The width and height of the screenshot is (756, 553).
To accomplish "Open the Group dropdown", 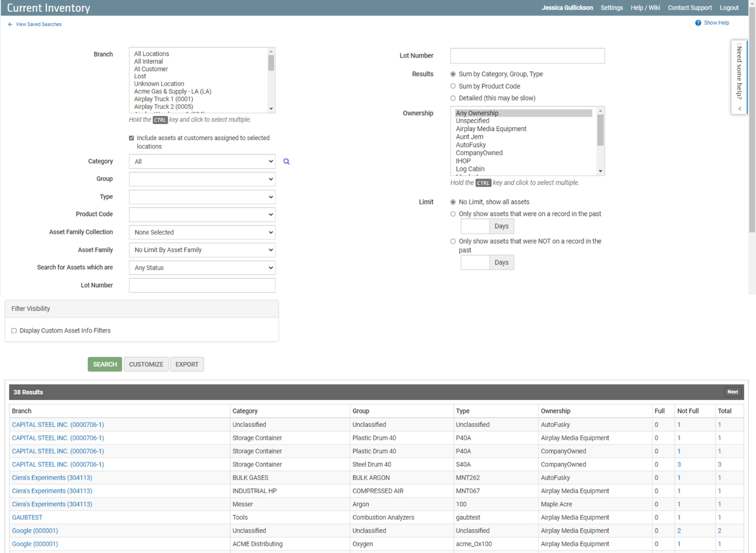I will click(x=202, y=179).
